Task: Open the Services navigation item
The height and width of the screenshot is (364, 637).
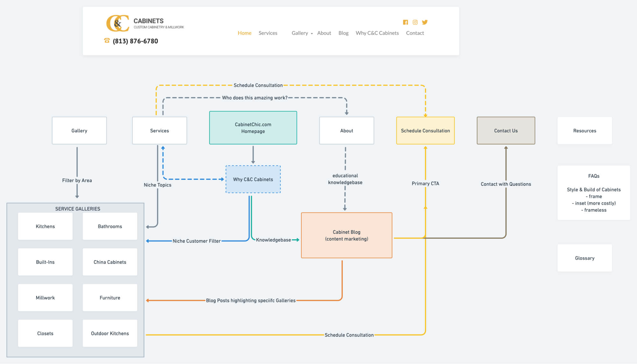Action: click(268, 33)
